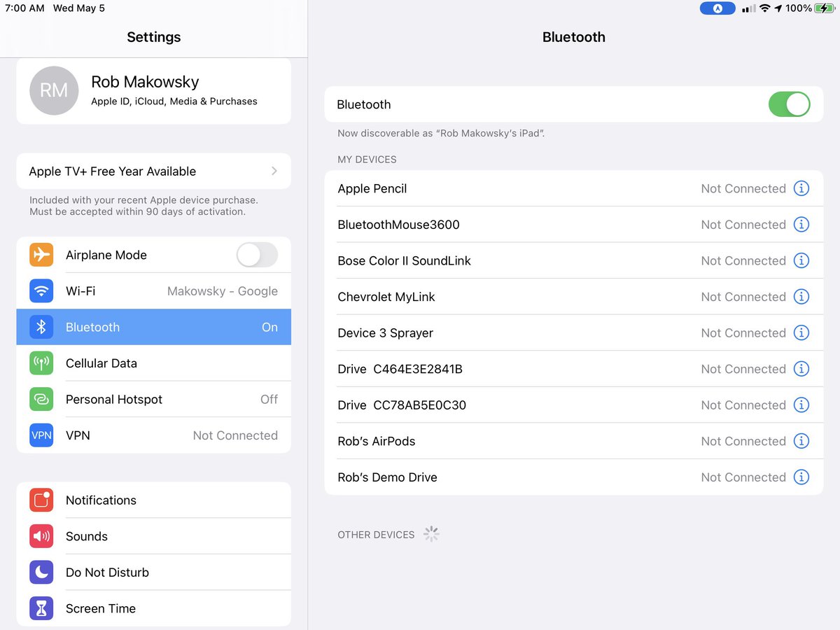840x630 pixels.
Task: Tap the Wed May 5 date
Action: [x=79, y=8]
